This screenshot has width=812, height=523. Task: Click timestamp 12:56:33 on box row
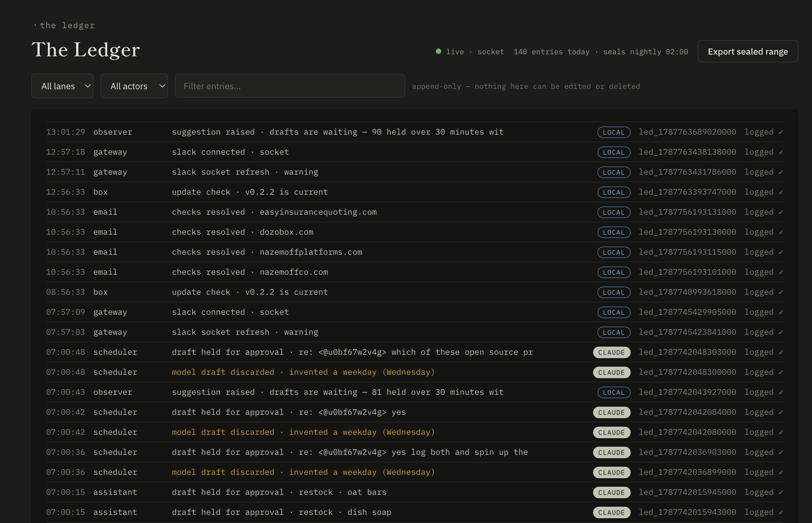point(65,192)
